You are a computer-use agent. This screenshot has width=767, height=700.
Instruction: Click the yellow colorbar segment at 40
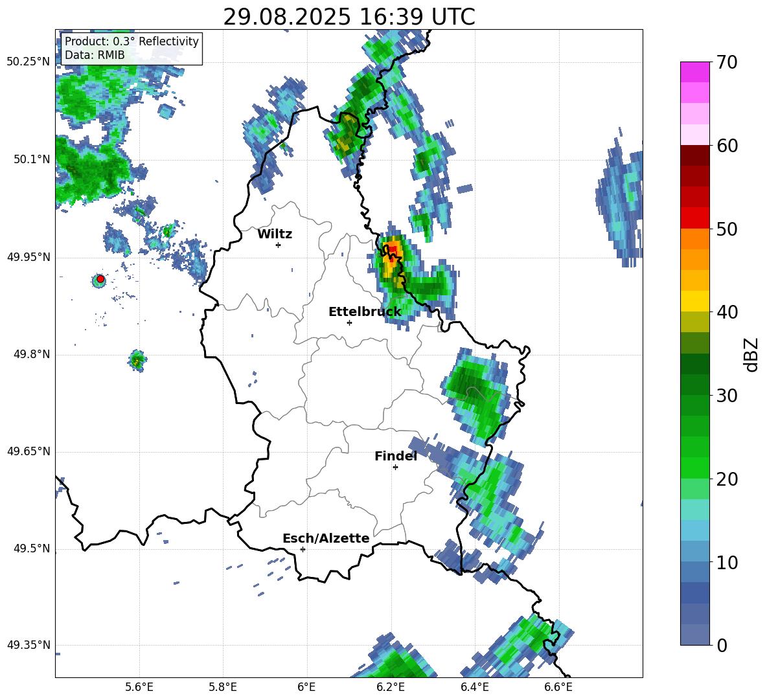[694, 301]
